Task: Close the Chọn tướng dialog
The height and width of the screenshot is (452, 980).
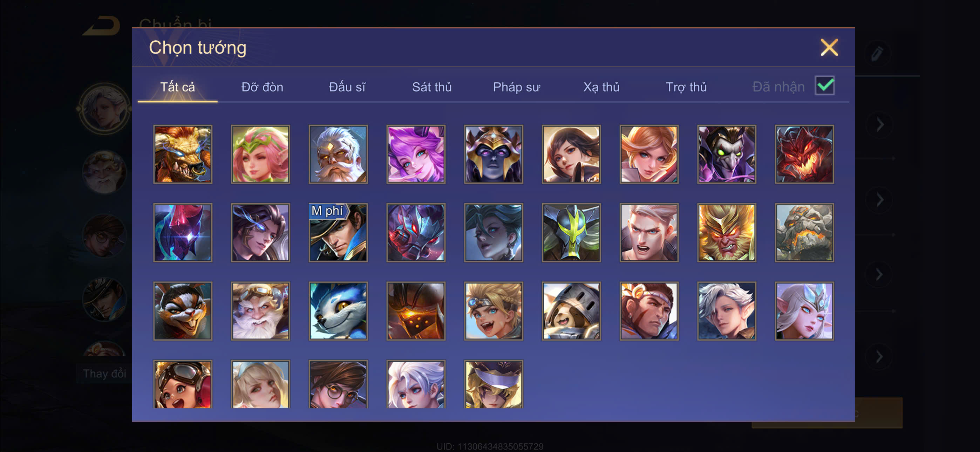Action: coord(829,48)
